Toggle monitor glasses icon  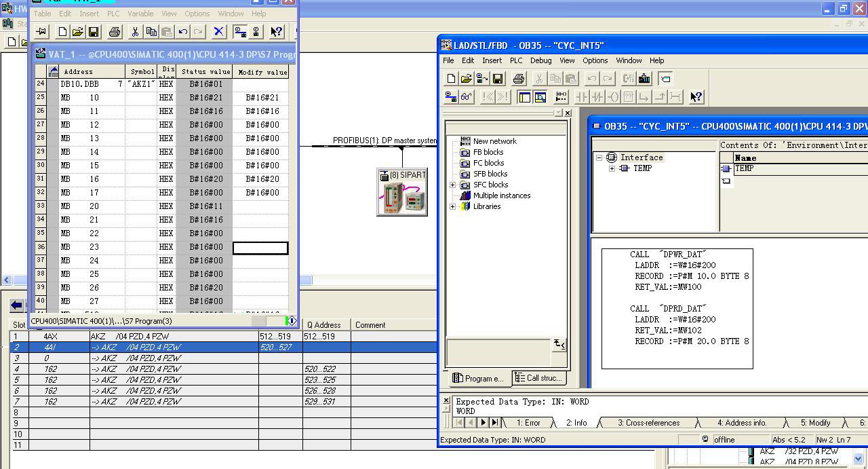(x=467, y=97)
